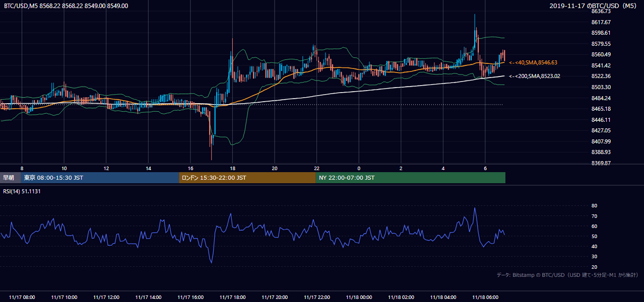Click RSI axis level 30
Viewport: 644px width, 302px height.
(595, 257)
